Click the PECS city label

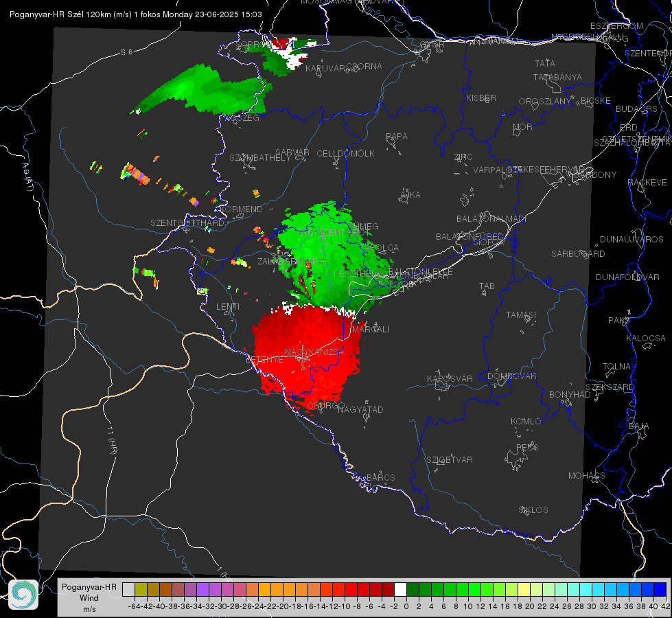point(526,447)
